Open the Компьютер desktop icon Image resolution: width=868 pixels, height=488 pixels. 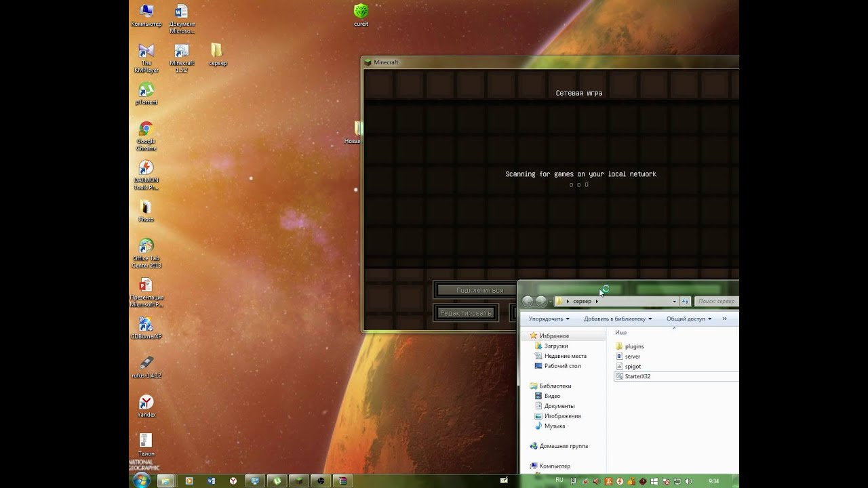tap(146, 16)
